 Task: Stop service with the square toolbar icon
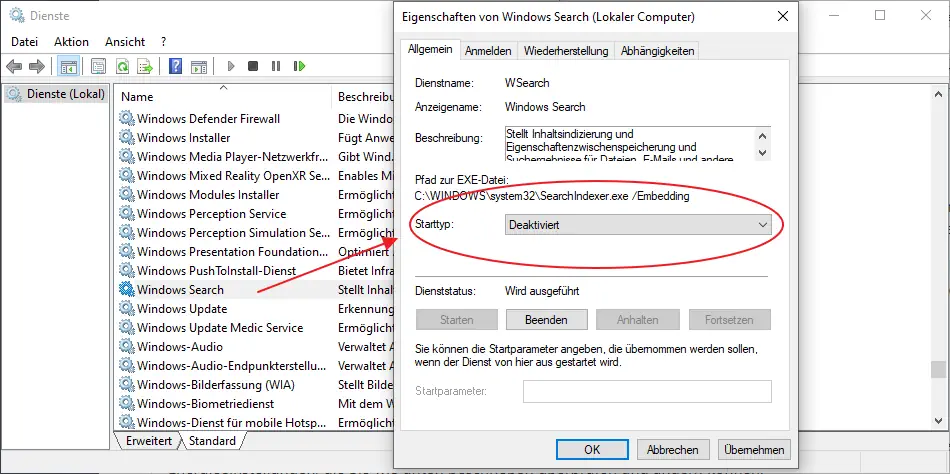(253, 66)
